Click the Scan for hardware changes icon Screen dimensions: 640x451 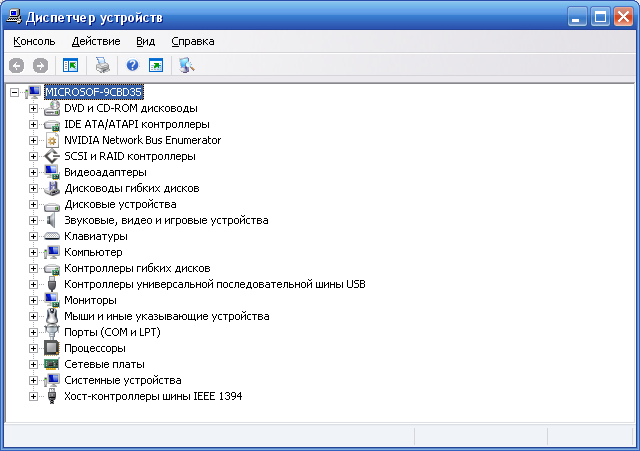[187, 65]
